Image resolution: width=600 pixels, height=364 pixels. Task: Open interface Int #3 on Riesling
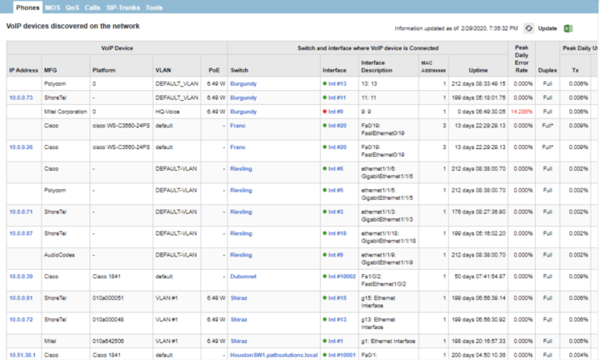[x=336, y=212]
